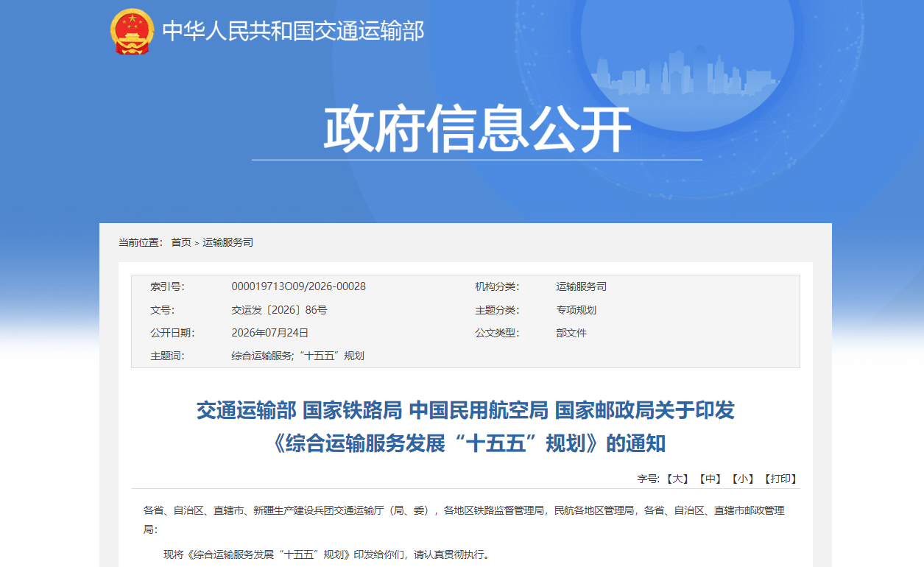924x567 pixels.
Task: Click the 专项规划 topic category value
Action: [576, 310]
